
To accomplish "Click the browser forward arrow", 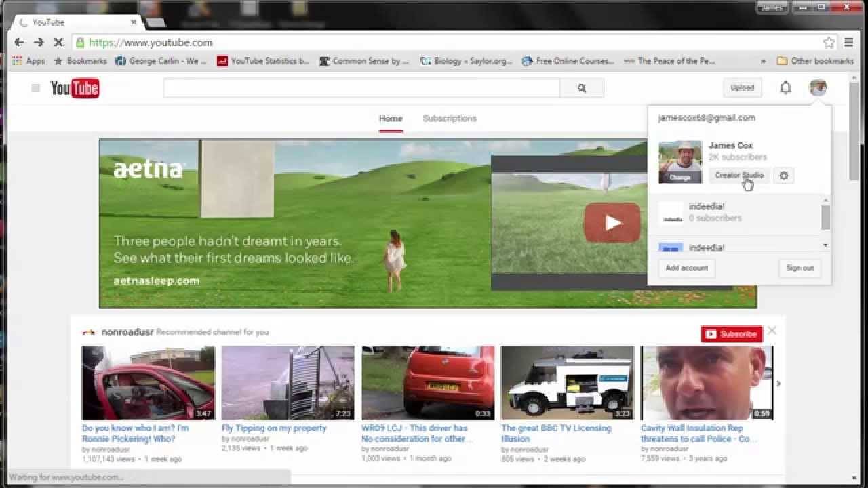I will pyautogui.click(x=39, y=42).
